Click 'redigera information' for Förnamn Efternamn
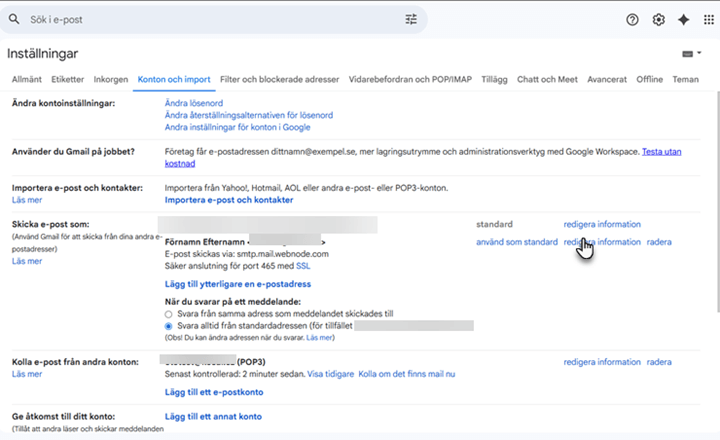 pyautogui.click(x=602, y=242)
